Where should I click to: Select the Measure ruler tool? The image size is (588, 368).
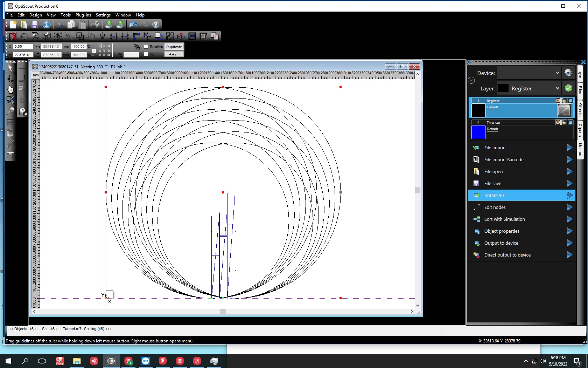click(10, 122)
